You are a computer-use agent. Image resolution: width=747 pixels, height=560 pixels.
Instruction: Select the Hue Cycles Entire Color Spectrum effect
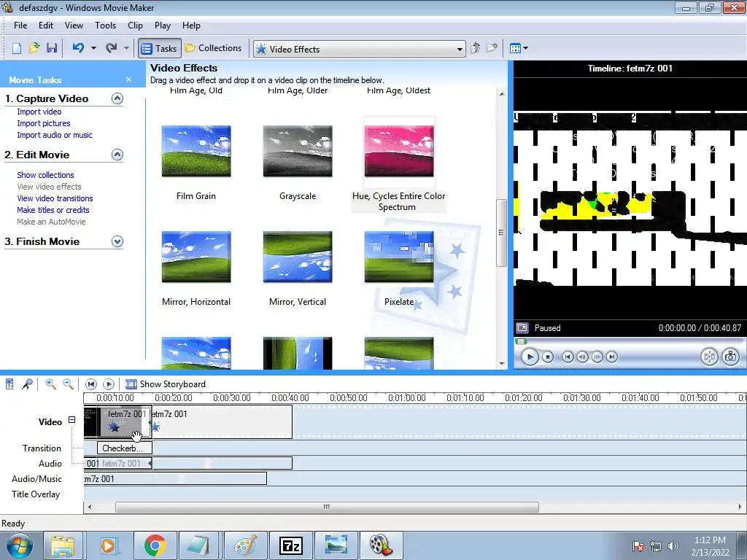(x=399, y=152)
